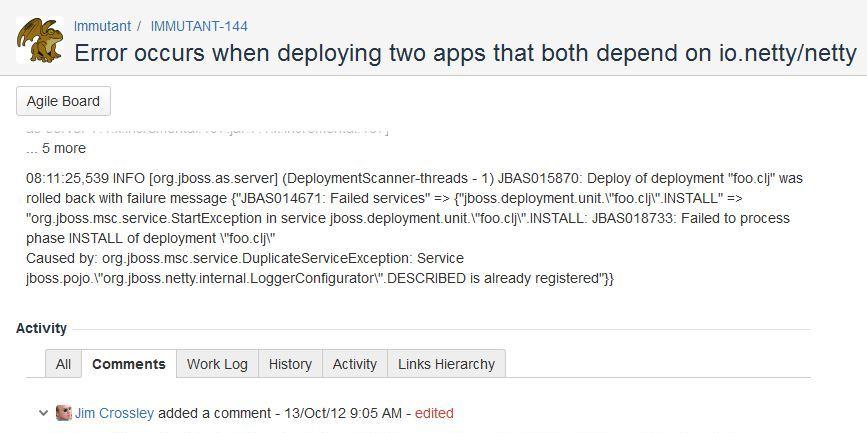Switch to the All activity tab
The height and width of the screenshot is (433, 867).
click(x=64, y=364)
